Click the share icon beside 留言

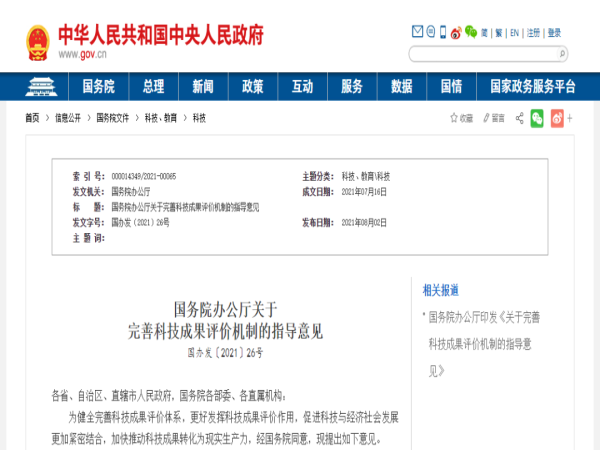coord(520,118)
